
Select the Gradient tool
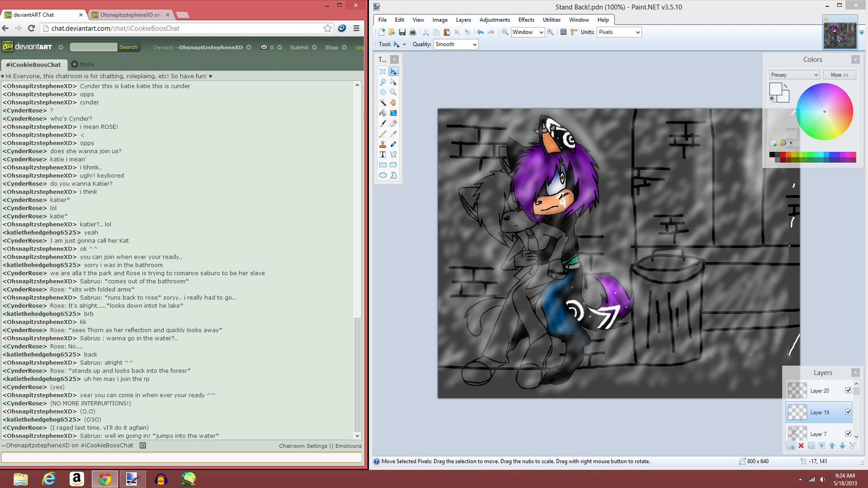pos(393,113)
